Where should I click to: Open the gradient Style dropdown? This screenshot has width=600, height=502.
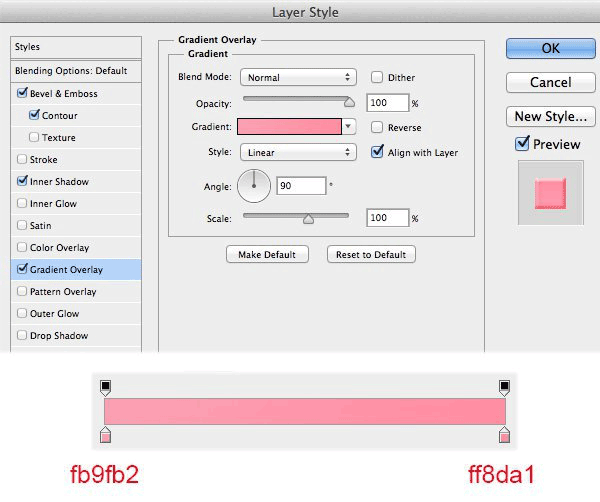298,152
